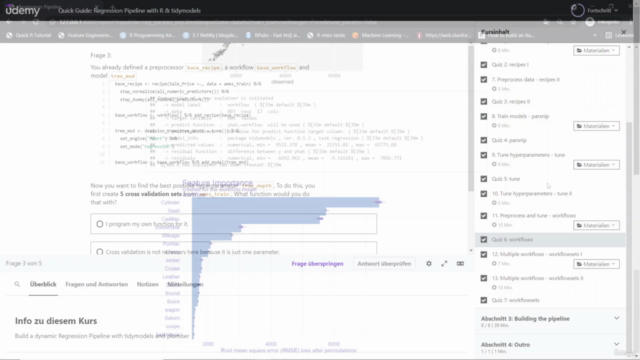Toggle checkbox for 8. Train models - parsnip
This screenshot has height=360, width=640.
(x=484, y=116)
